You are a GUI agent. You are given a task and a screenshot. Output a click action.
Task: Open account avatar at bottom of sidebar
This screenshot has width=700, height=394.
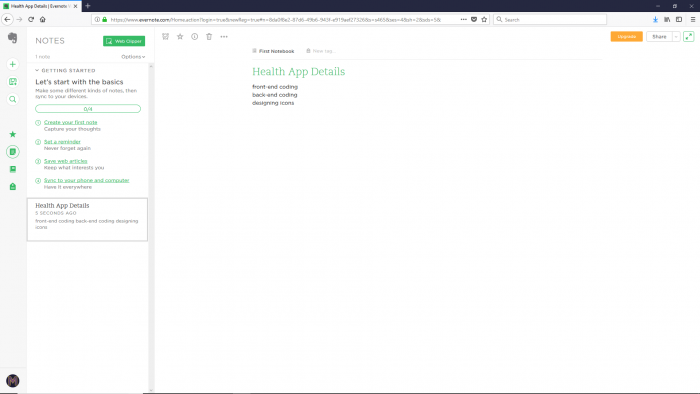pyautogui.click(x=12, y=381)
